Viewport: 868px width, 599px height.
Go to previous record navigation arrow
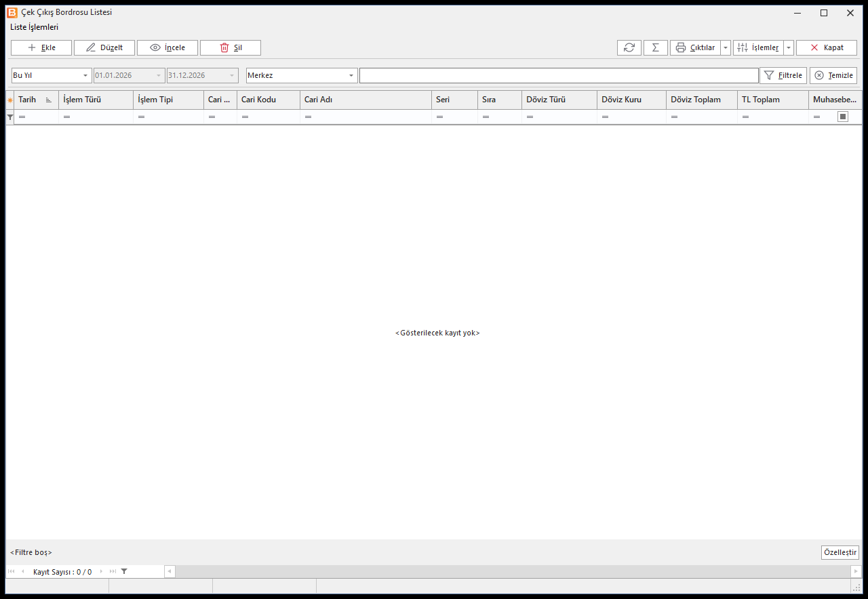tap(22, 572)
